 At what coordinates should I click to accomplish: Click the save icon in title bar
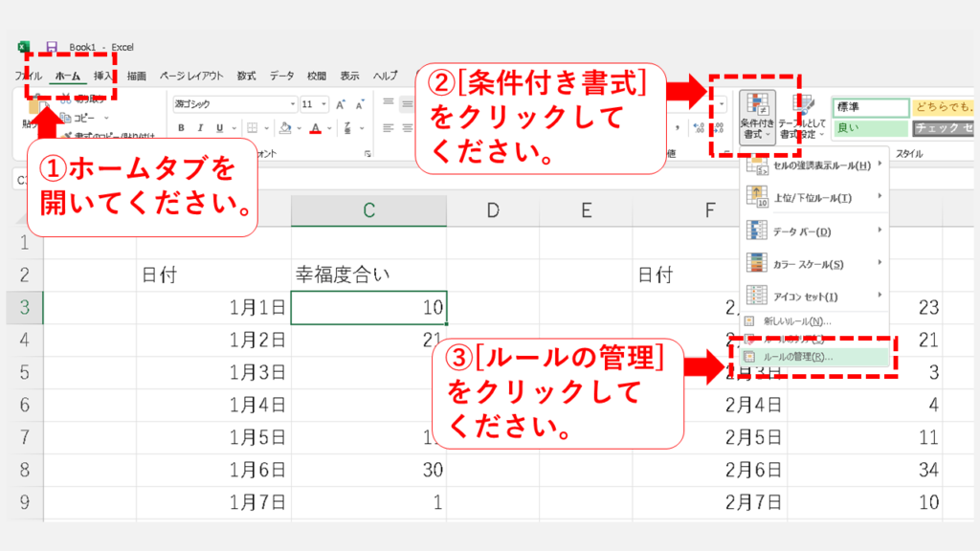tap(51, 47)
